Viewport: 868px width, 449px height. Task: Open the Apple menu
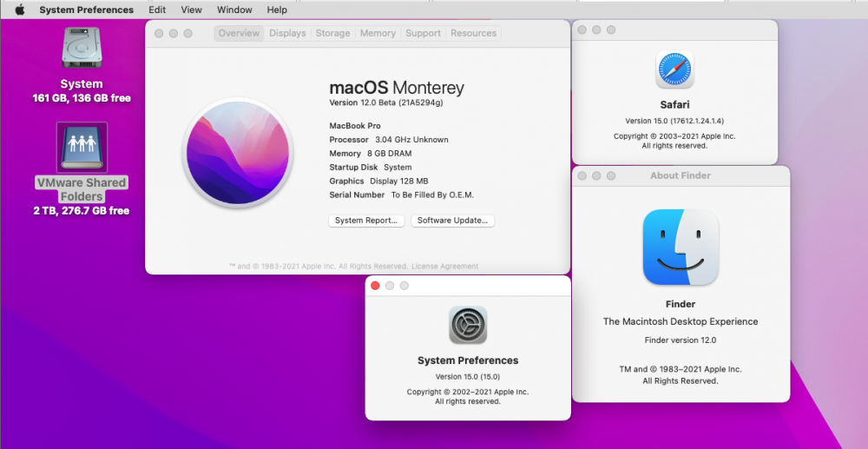pyautogui.click(x=20, y=10)
